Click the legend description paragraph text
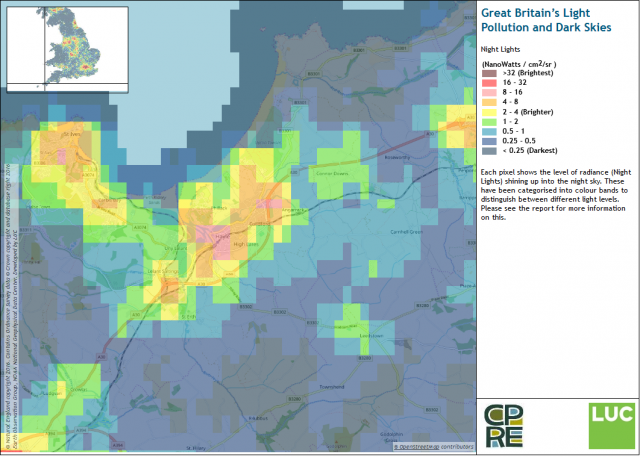 point(554,195)
